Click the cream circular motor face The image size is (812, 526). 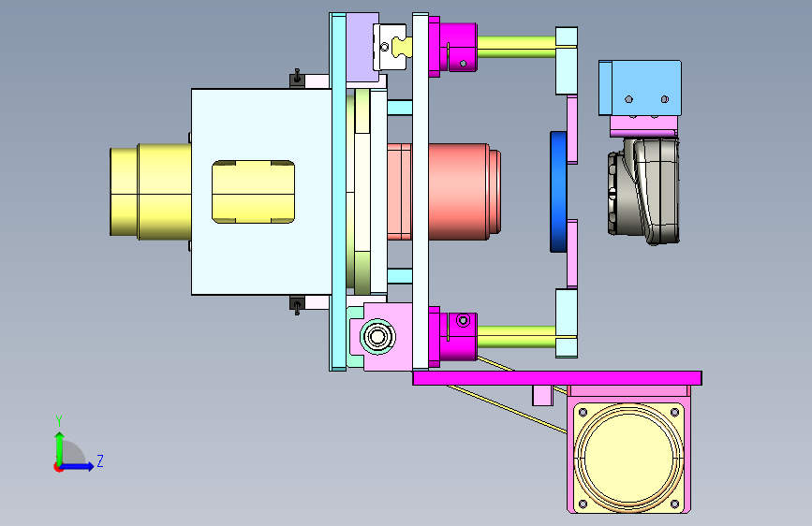coord(628,457)
